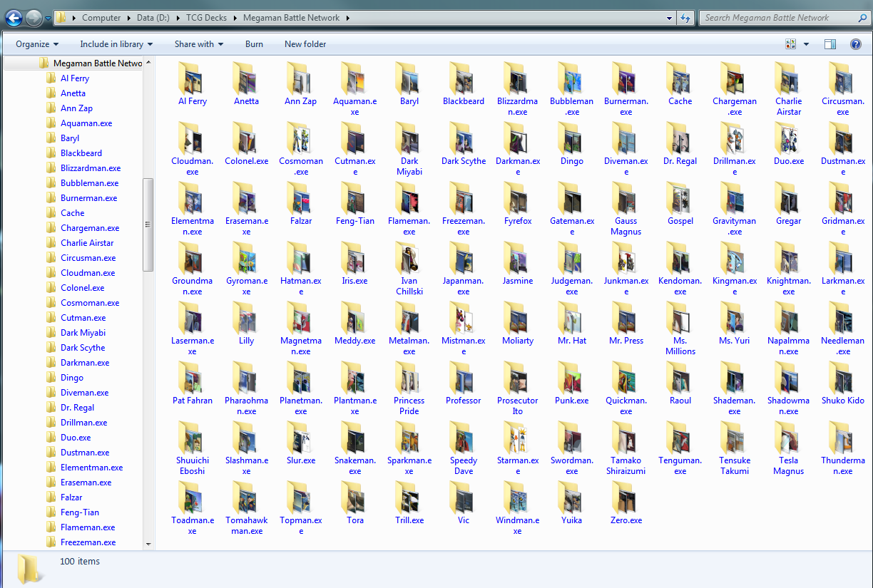Open the Larkman.exe folder icon
Screen dimensions: 873x588
[x=842, y=257]
